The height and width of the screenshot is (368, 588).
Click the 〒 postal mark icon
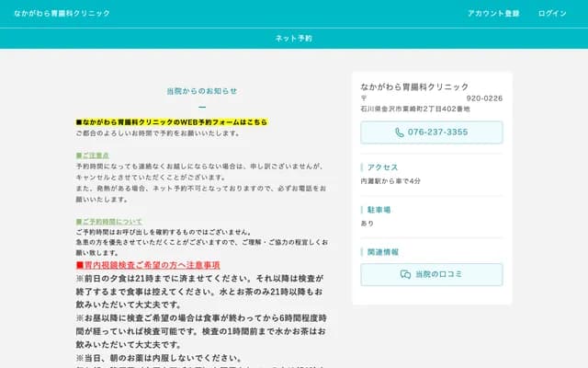364,98
